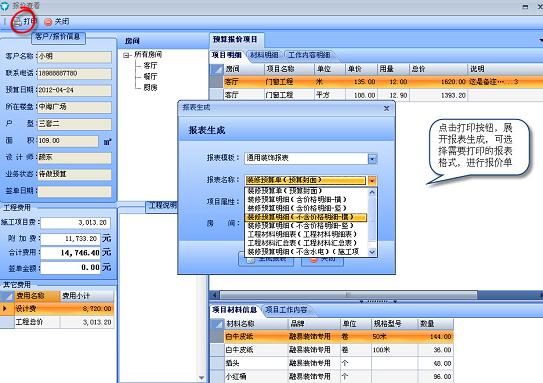The image size is (543, 383).
Task: Click the 合计费用 value 14,746.40
Action: tap(71, 253)
